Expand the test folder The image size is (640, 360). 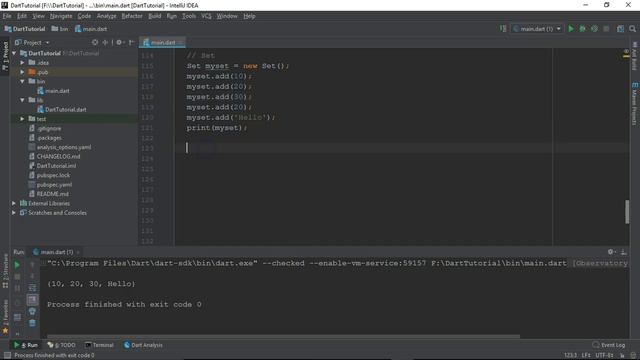[x=22, y=119]
